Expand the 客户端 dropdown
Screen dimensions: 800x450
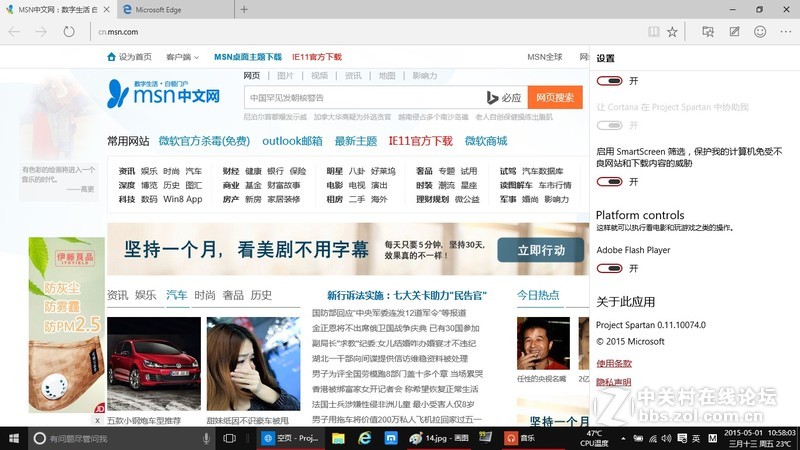[x=182, y=57]
